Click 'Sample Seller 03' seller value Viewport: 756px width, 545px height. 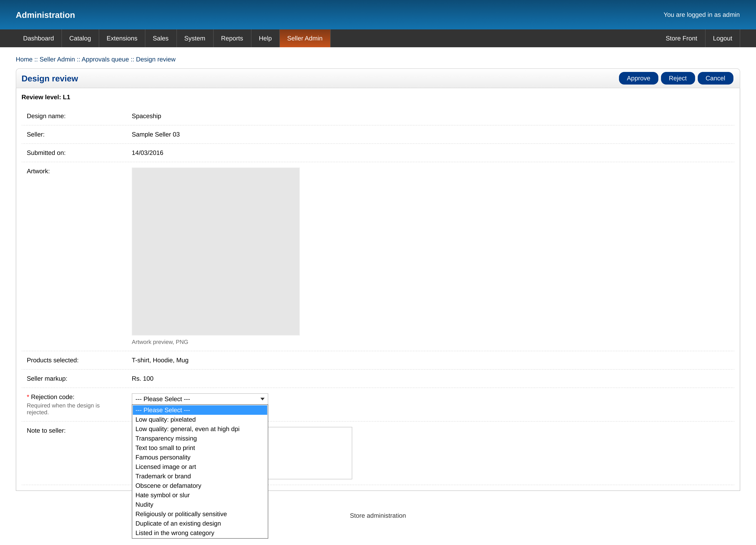156,134
